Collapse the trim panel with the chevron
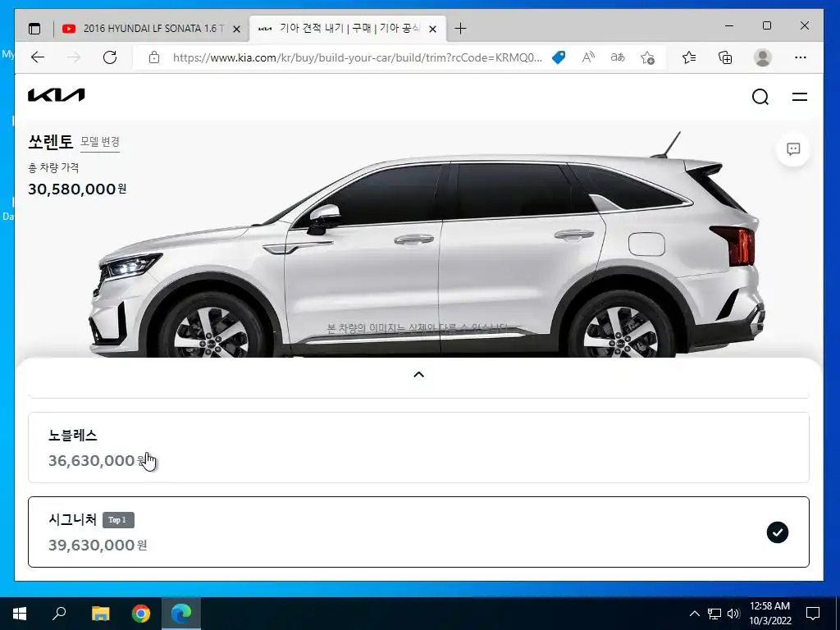Image resolution: width=840 pixels, height=630 pixels. click(x=419, y=374)
